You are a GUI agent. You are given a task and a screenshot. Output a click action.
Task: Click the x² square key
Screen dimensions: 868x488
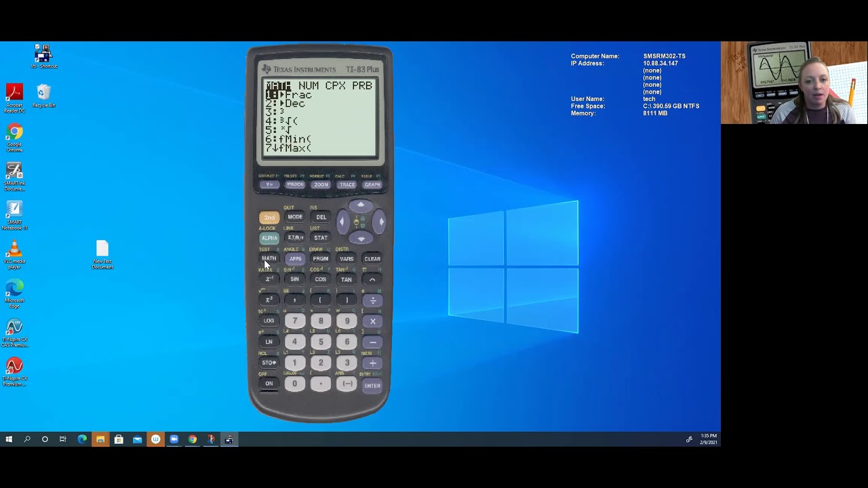coord(269,300)
